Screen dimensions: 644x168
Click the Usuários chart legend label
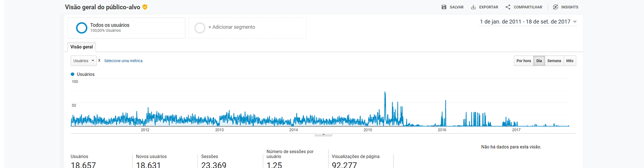[86, 74]
